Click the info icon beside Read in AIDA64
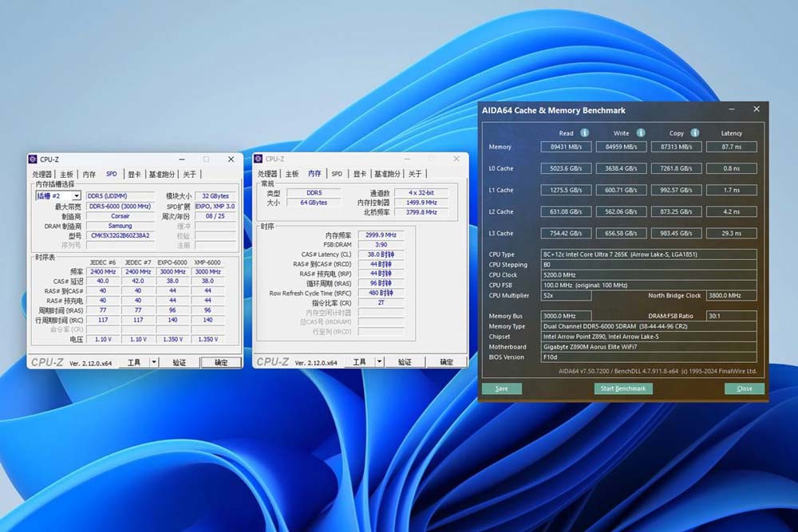This screenshot has height=532, width=798. click(x=584, y=132)
